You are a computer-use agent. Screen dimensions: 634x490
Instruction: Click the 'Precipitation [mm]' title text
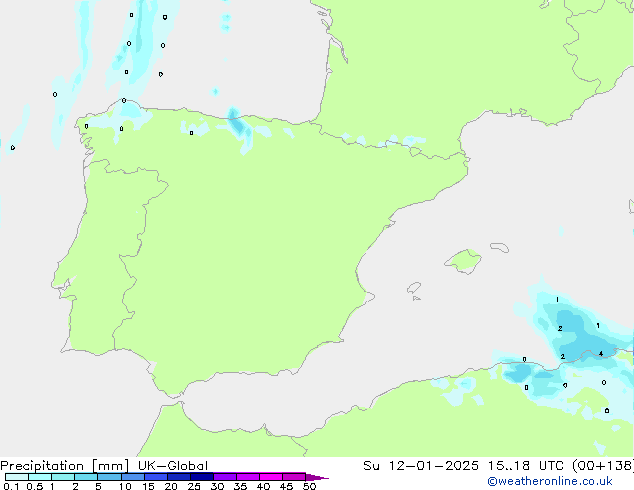pyautogui.click(x=65, y=466)
